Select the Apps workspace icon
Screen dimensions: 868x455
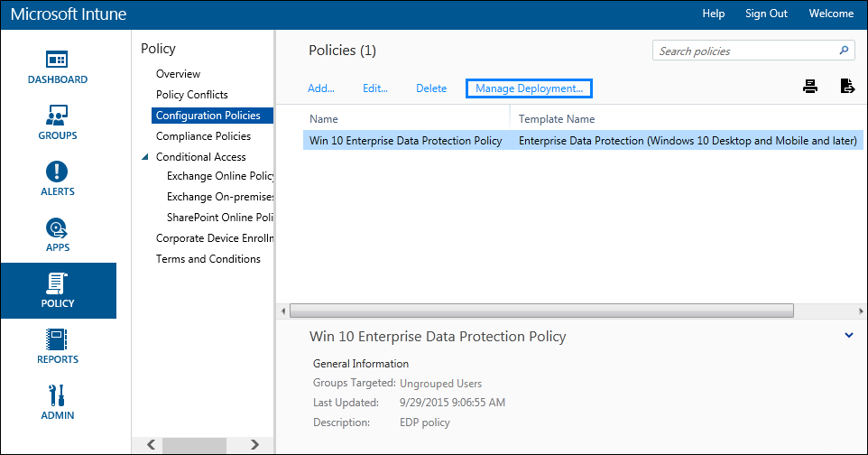58,228
